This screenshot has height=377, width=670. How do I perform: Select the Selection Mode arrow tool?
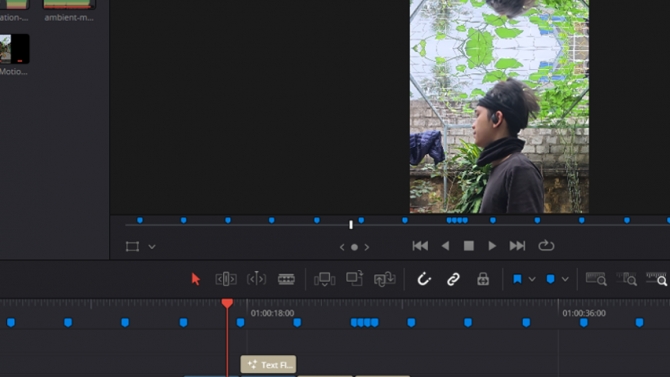click(196, 279)
